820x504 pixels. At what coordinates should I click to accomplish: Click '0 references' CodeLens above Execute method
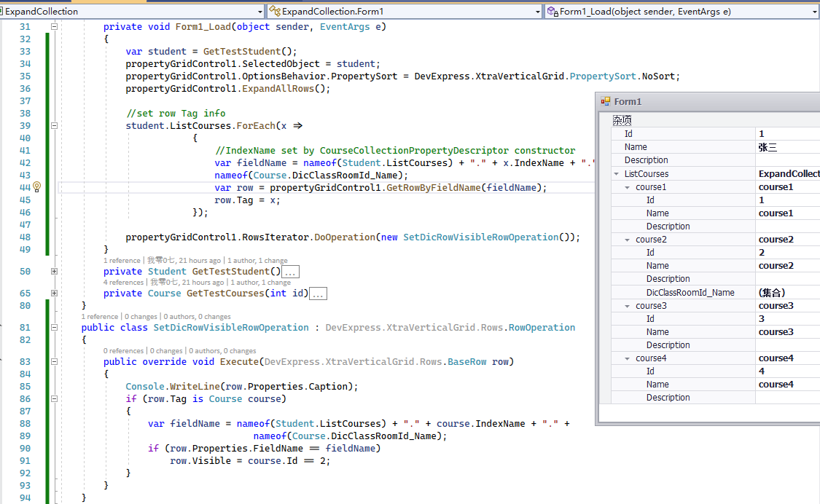pos(123,350)
